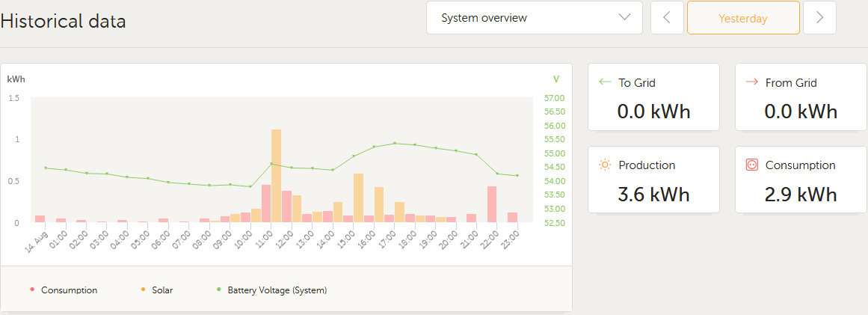Click the Production sun icon
Image resolution: width=868 pixels, height=315 pixels.
click(x=605, y=165)
